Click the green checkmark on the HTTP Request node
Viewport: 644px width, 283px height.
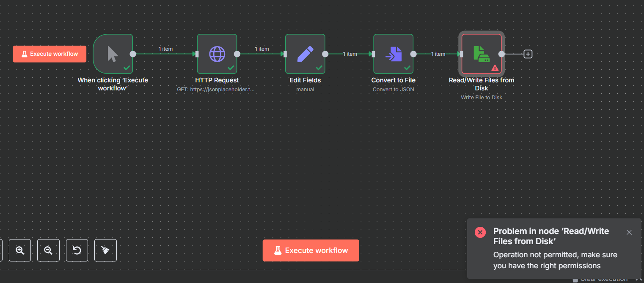click(231, 68)
